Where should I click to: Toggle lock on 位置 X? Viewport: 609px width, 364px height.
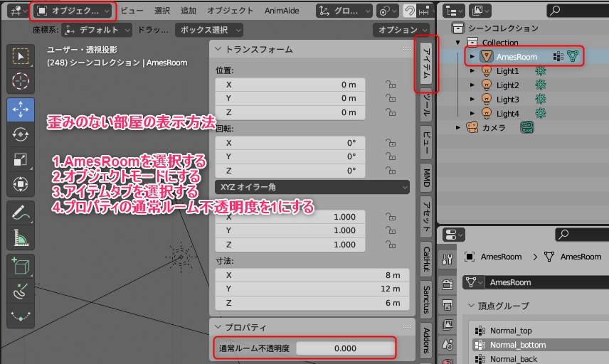391,84
